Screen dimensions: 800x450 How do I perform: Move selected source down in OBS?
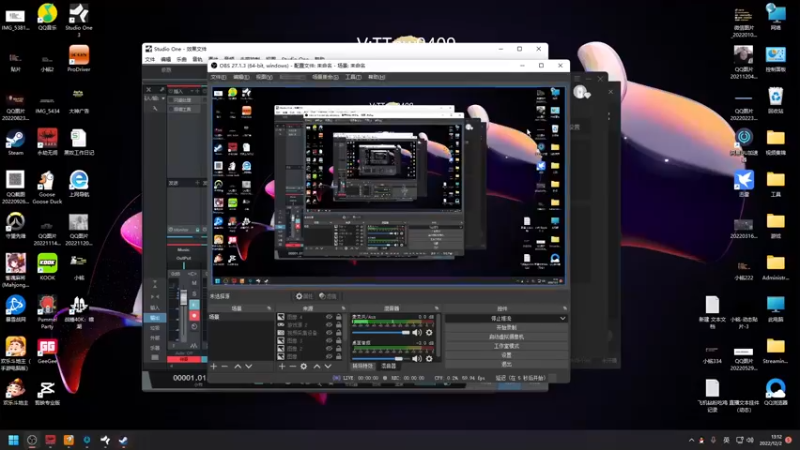[328, 366]
